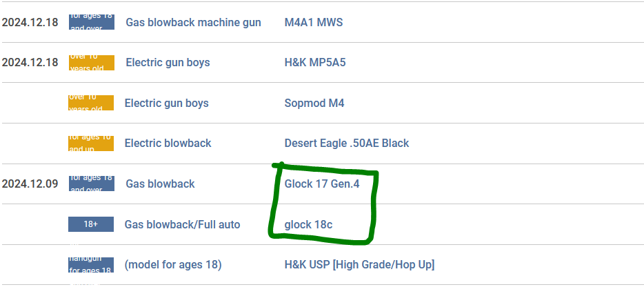Click the blue age badge in H&K USP row
644x296 pixels.
click(91, 265)
